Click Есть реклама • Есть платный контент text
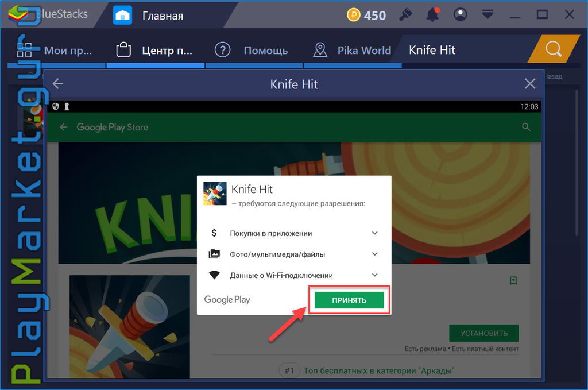Image resolution: width=588 pixels, height=390 pixels. point(462,349)
